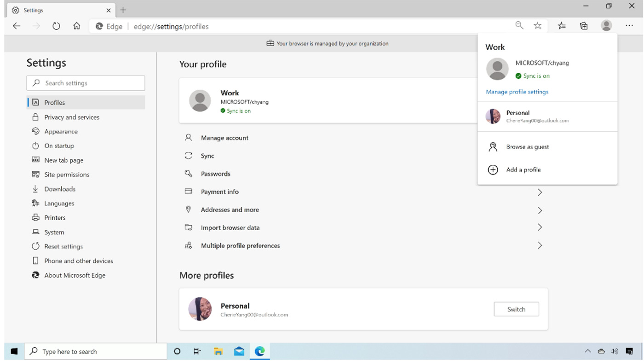Image resolution: width=644 pixels, height=361 pixels.
Task: Click Your browser is managed notice
Action: coord(328,43)
